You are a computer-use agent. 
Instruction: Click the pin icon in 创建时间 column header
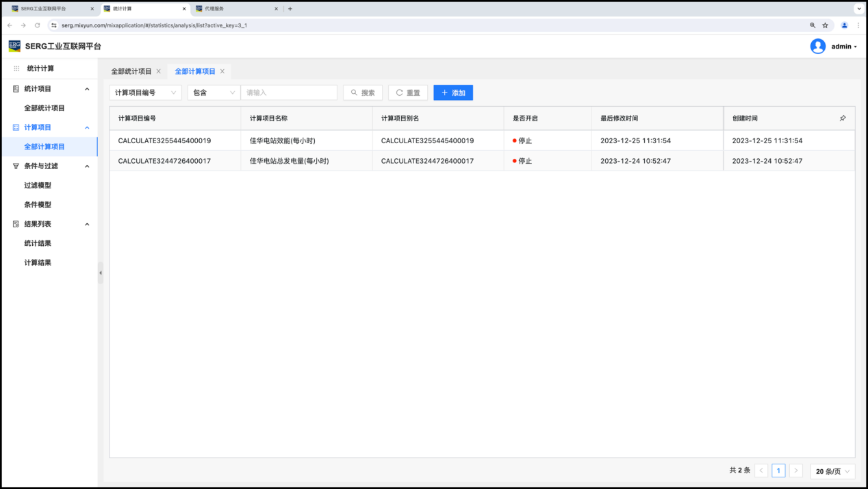pyautogui.click(x=843, y=118)
